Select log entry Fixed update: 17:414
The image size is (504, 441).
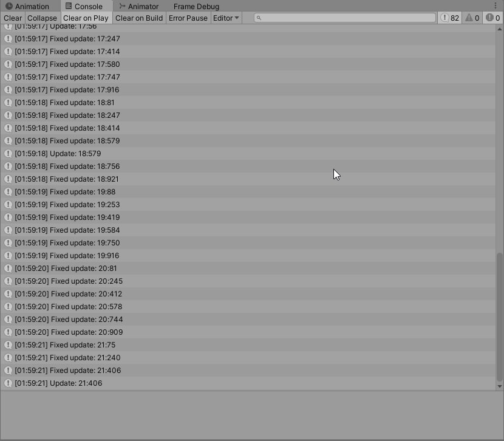coord(248,52)
